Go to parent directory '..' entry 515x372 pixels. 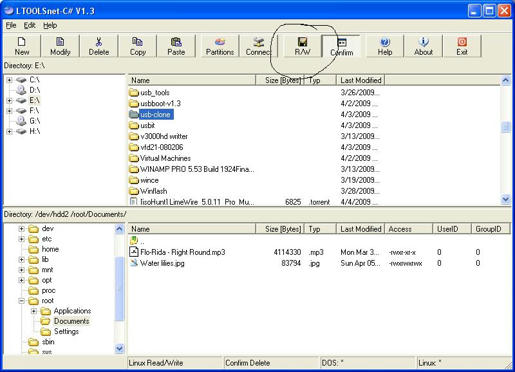[137, 241]
